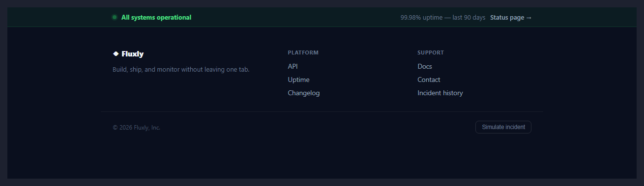Viewport: 644px width, 186px height.
Task: Click the '99.98% uptime — last 90 days' text
Action: pos(443,18)
